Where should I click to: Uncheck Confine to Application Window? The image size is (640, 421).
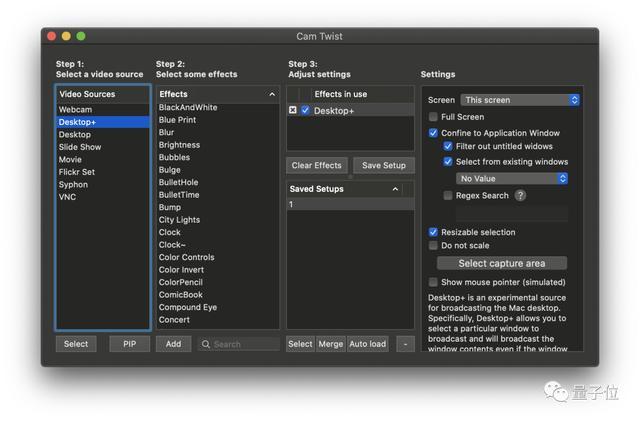tap(433, 133)
